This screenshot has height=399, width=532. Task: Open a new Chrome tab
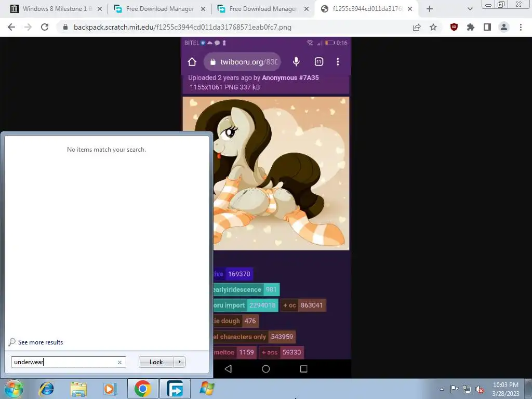tap(430, 9)
